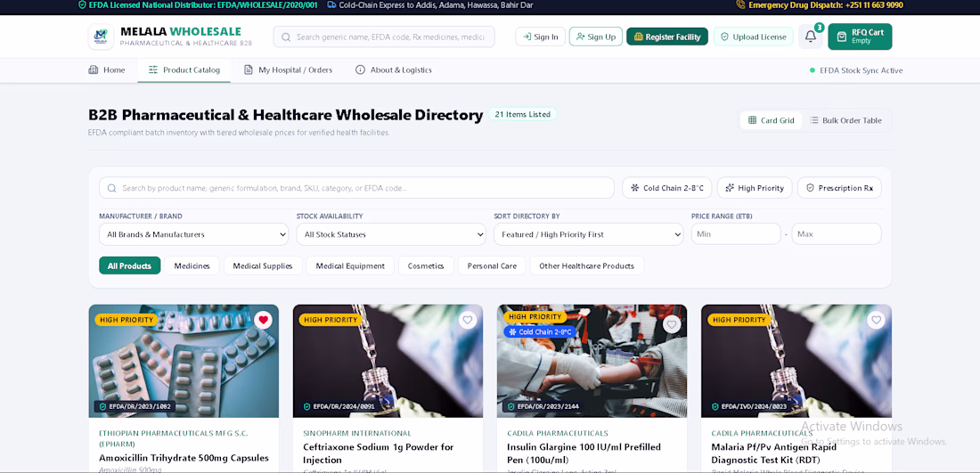The height and width of the screenshot is (473, 980).
Task: Select the Medical Equipment category chip
Action: [x=350, y=265]
